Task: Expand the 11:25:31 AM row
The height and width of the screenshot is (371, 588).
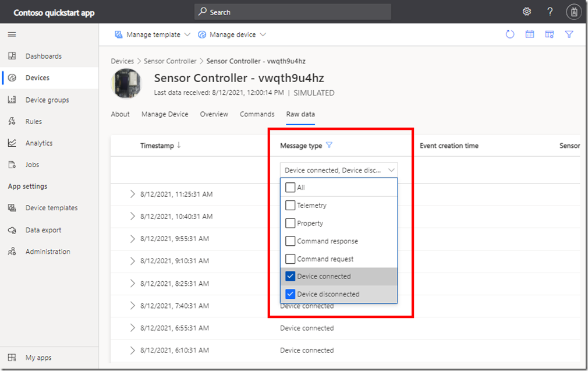Action: click(132, 194)
